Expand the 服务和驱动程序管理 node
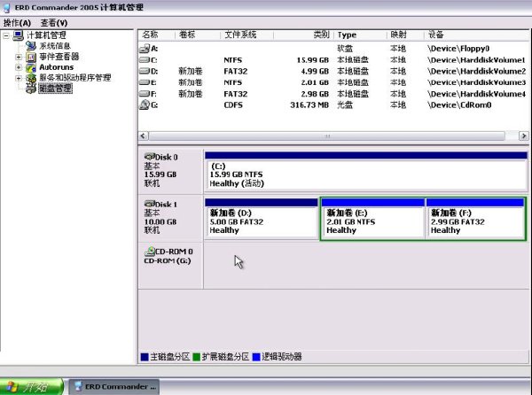 (x=19, y=78)
